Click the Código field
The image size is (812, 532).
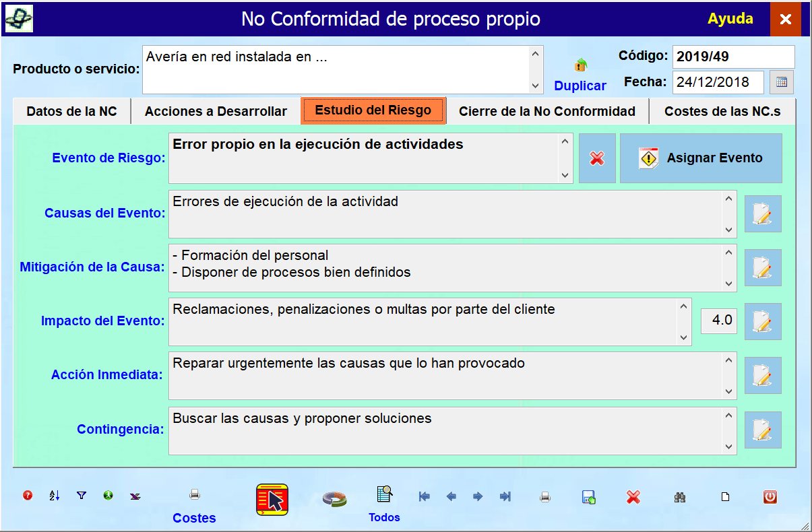pyautogui.click(x=734, y=57)
